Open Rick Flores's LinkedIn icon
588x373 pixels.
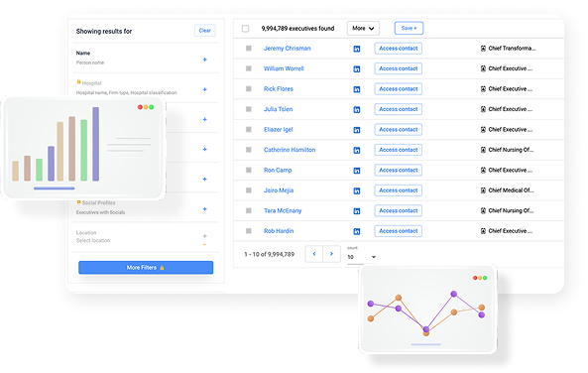(357, 89)
